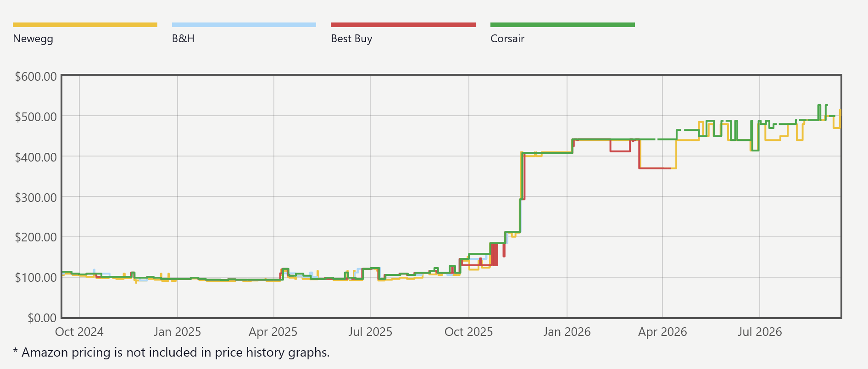Click the light blue B&H color bar

[x=244, y=25]
